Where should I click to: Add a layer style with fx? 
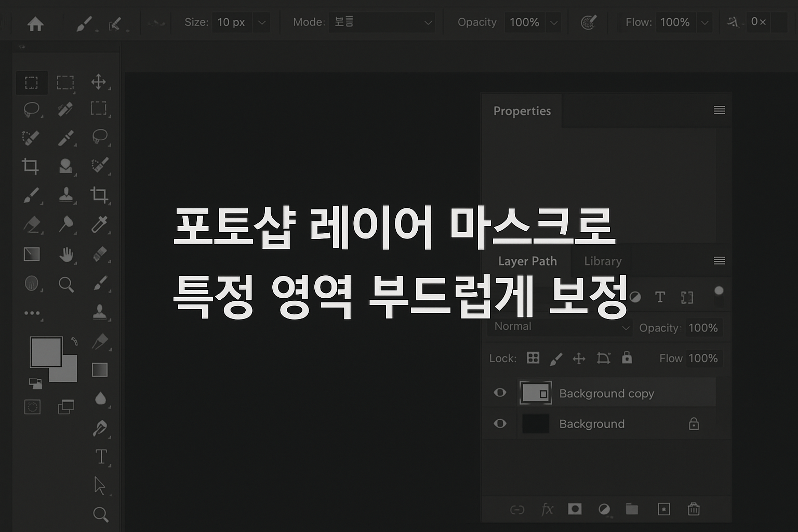(547, 509)
